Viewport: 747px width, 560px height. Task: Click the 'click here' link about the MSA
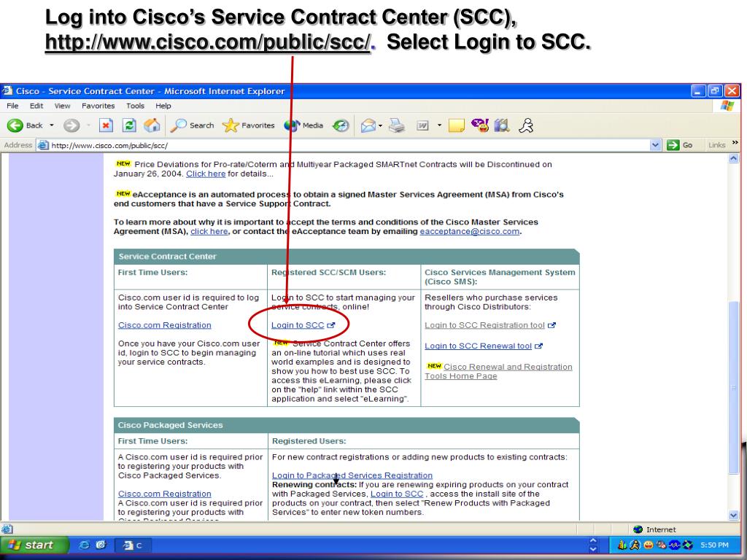point(209,231)
